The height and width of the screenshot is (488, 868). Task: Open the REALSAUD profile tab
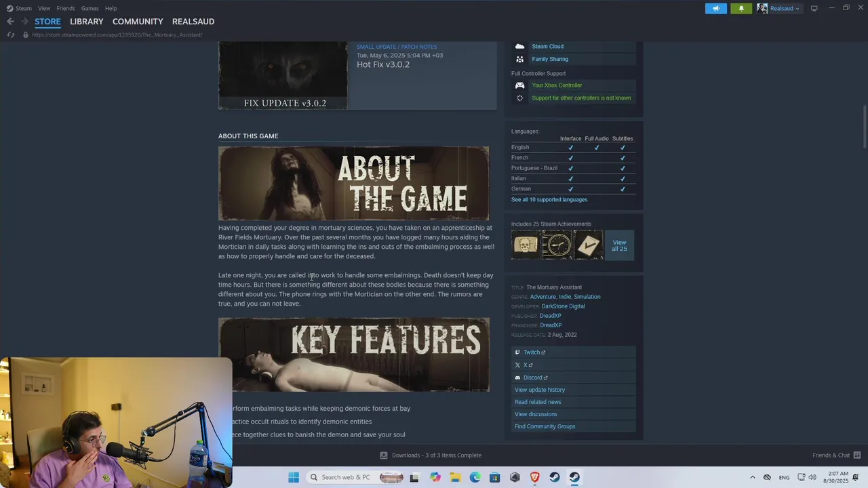[193, 22]
